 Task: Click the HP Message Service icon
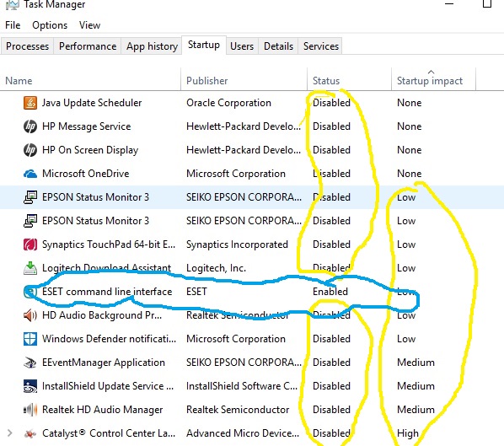coord(30,126)
